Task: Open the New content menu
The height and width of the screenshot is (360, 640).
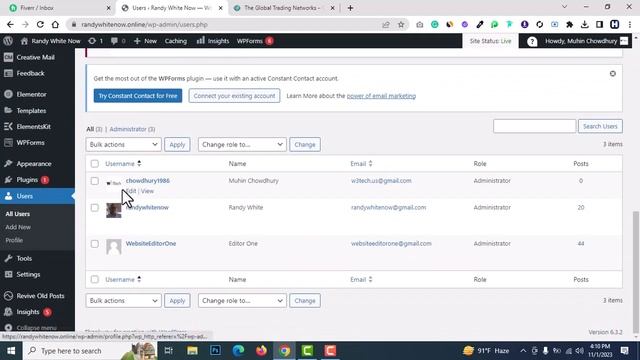Action: click(145, 41)
